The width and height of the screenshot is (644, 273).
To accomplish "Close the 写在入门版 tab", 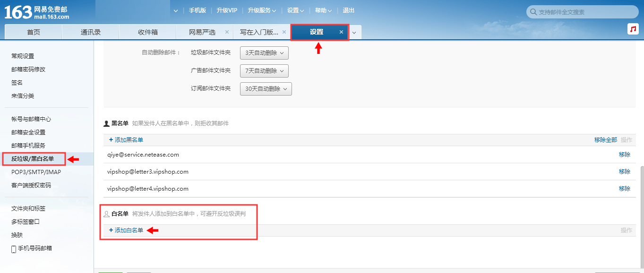I will point(284,32).
